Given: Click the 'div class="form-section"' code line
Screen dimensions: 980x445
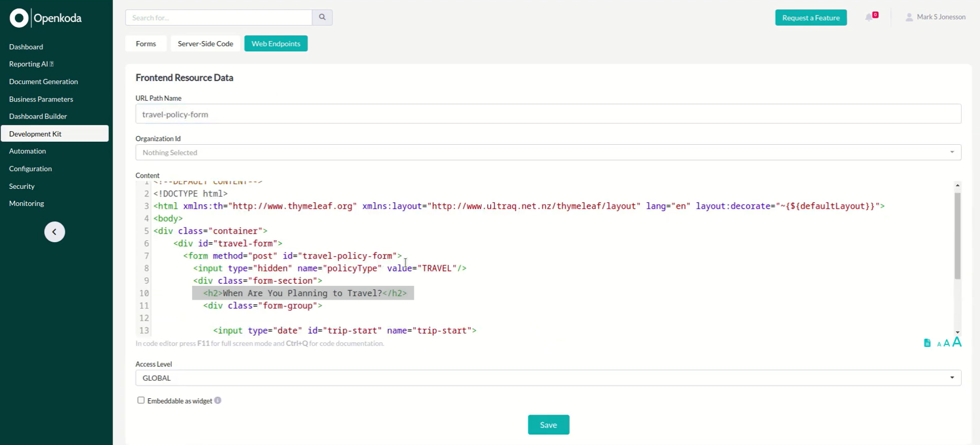Looking at the screenshot, I should click(x=258, y=281).
